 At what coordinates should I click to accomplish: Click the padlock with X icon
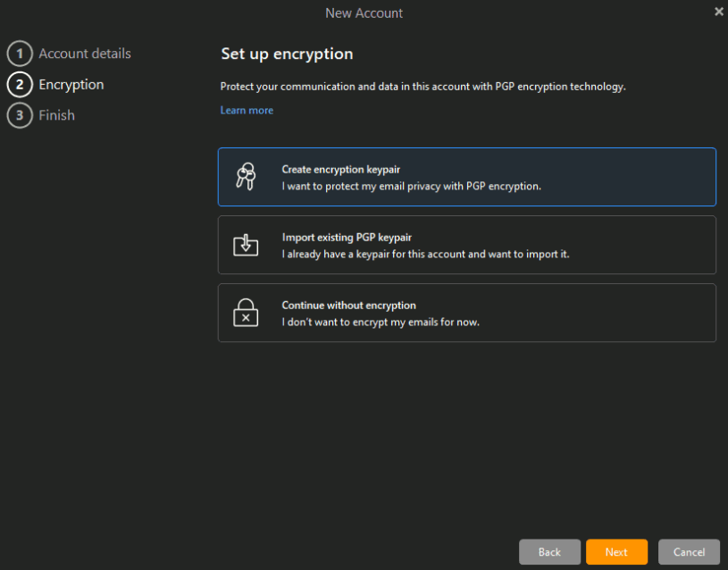coord(246,313)
